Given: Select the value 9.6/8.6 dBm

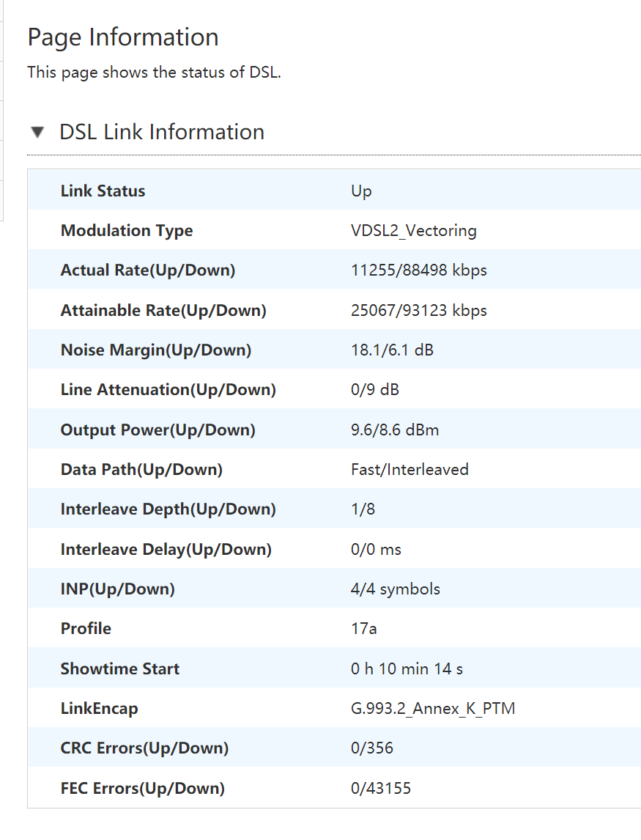Looking at the screenshot, I should (x=395, y=430).
